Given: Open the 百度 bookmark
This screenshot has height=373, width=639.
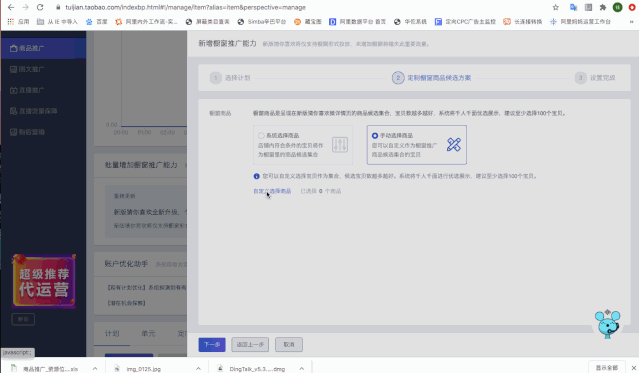Looking at the screenshot, I should pyautogui.click(x=97, y=22).
